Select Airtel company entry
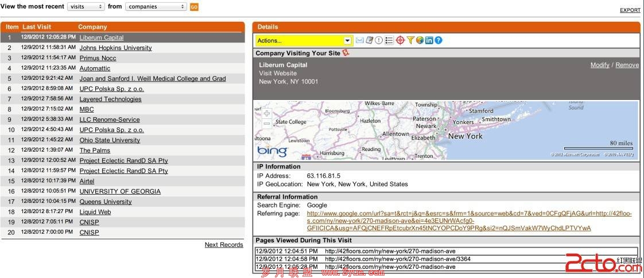The height and width of the screenshot is (278, 644). pyautogui.click(x=87, y=182)
